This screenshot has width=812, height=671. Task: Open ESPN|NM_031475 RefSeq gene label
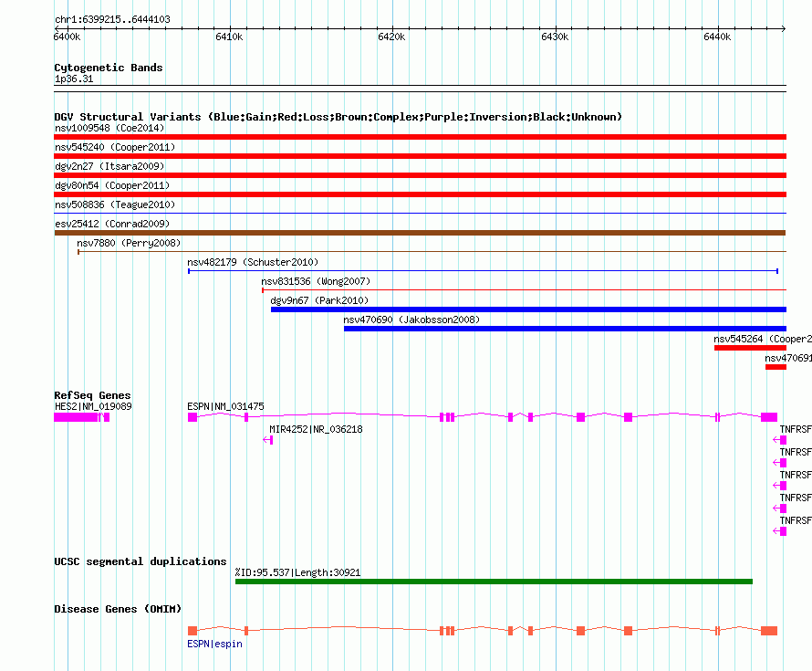point(225,406)
